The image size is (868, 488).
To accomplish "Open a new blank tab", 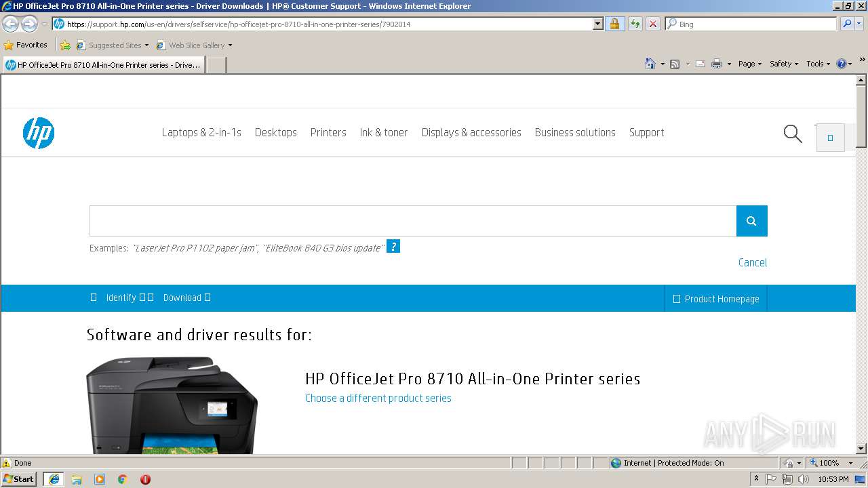I will (x=216, y=65).
